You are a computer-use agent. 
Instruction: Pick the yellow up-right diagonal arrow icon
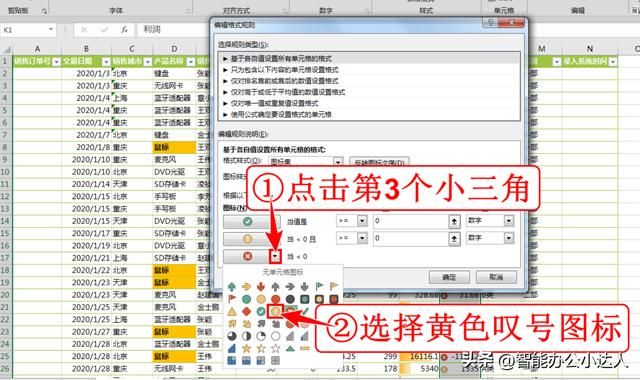[x=232, y=324]
